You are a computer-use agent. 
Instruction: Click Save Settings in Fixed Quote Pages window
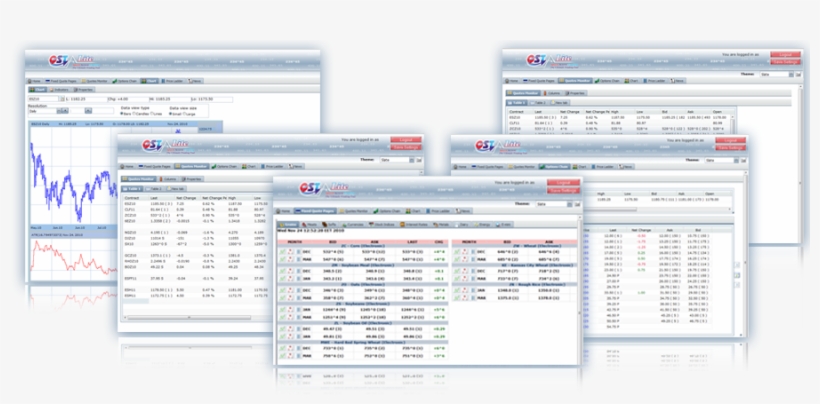pos(563,190)
